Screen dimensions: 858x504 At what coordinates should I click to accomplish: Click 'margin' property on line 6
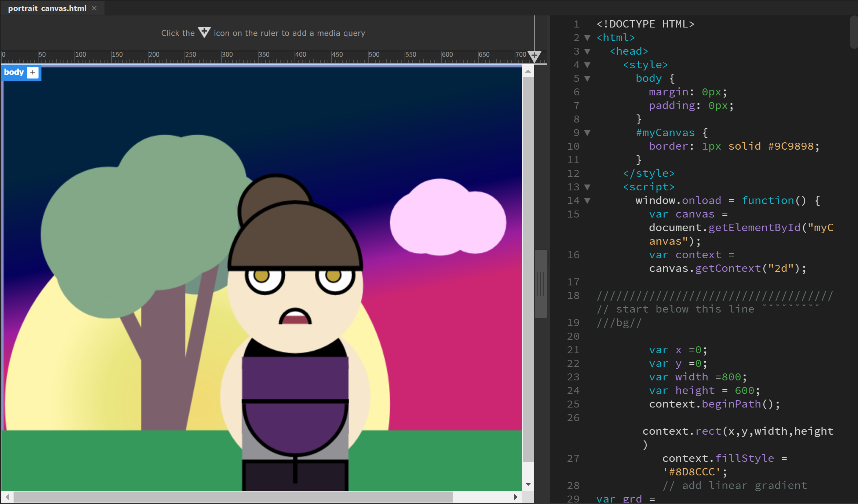tap(669, 92)
